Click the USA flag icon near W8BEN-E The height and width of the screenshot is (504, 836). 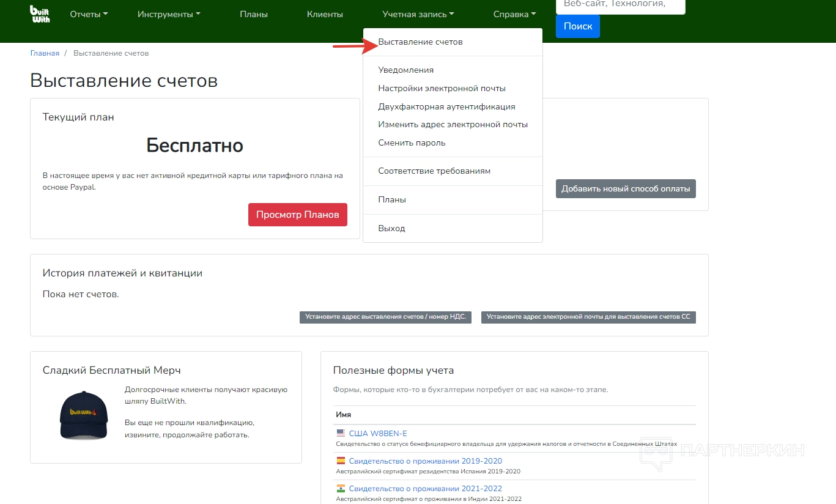pyautogui.click(x=341, y=433)
